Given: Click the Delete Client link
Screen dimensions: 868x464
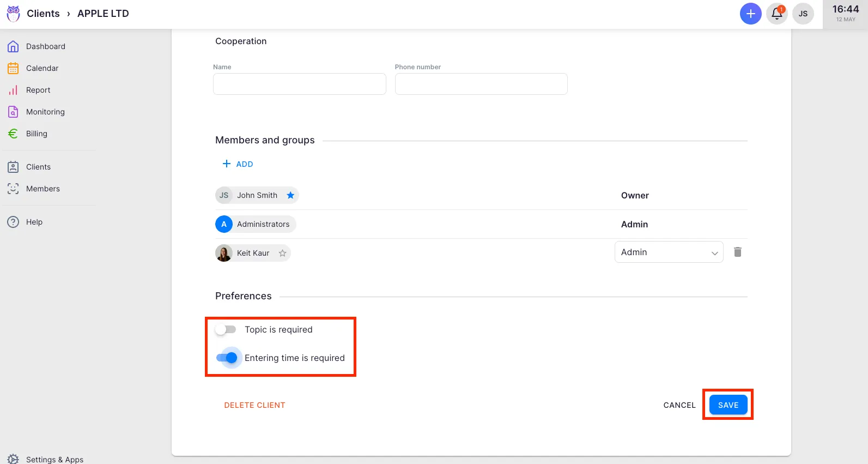Looking at the screenshot, I should (x=254, y=405).
